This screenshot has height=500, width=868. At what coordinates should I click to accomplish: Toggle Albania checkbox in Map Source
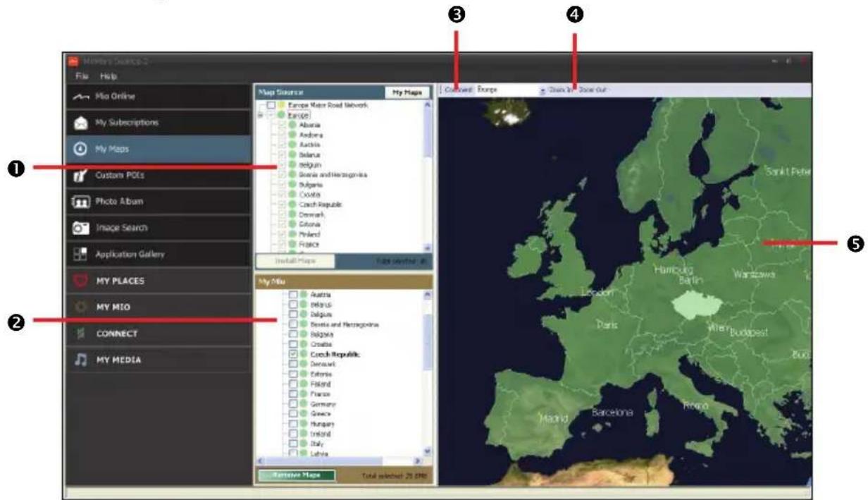pos(283,124)
